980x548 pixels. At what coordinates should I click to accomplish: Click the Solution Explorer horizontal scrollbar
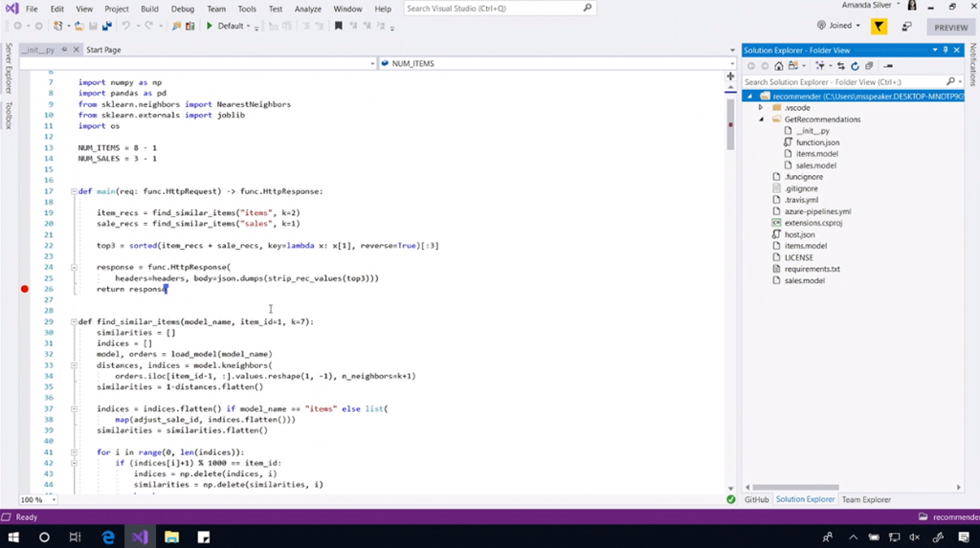point(794,487)
